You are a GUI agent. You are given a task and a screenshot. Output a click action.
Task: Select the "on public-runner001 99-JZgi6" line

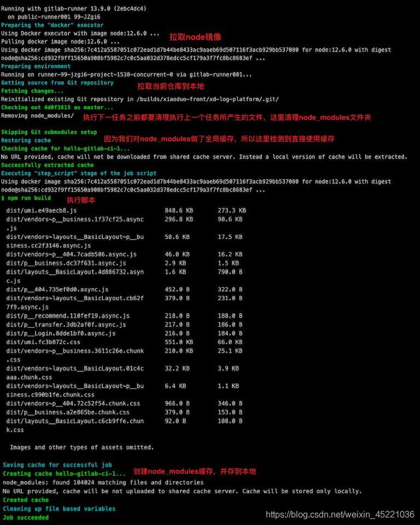pos(54,17)
